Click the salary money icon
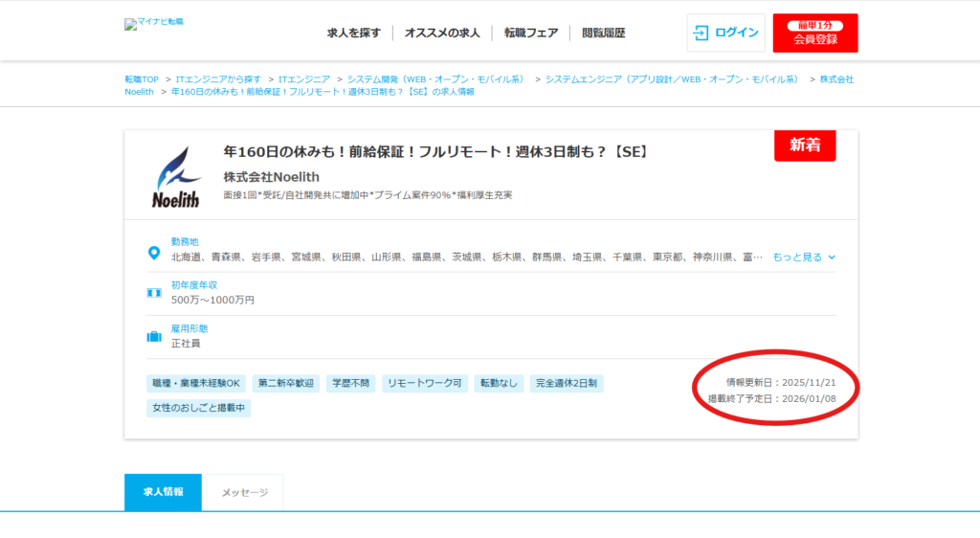980x538 pixels. 153,293
